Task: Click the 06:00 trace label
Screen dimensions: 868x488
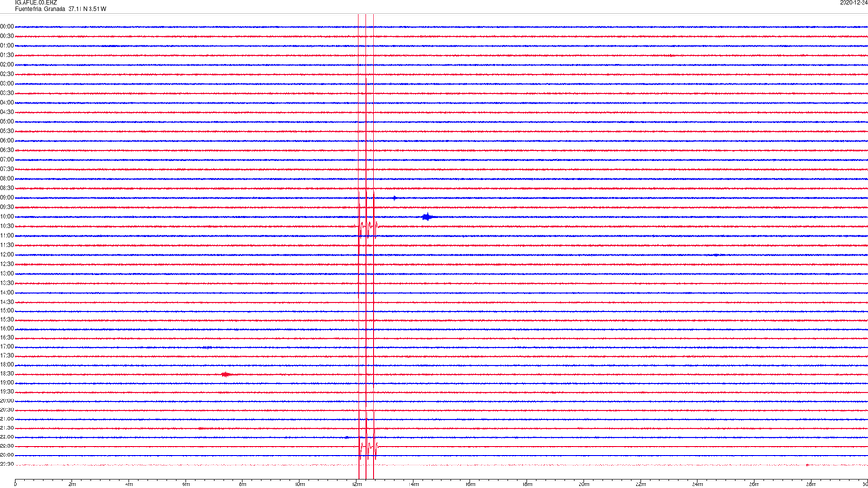Action: (x=6, y=141)
